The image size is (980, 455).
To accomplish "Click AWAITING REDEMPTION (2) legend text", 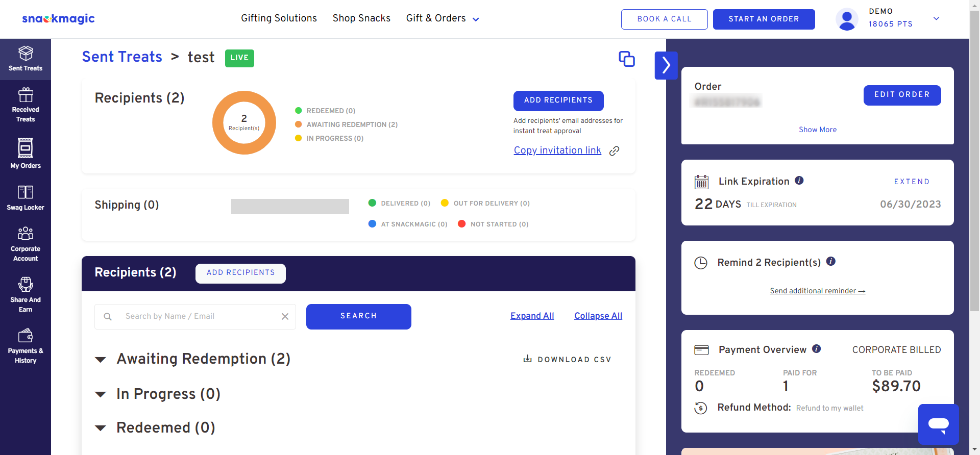I will point(352,124).
